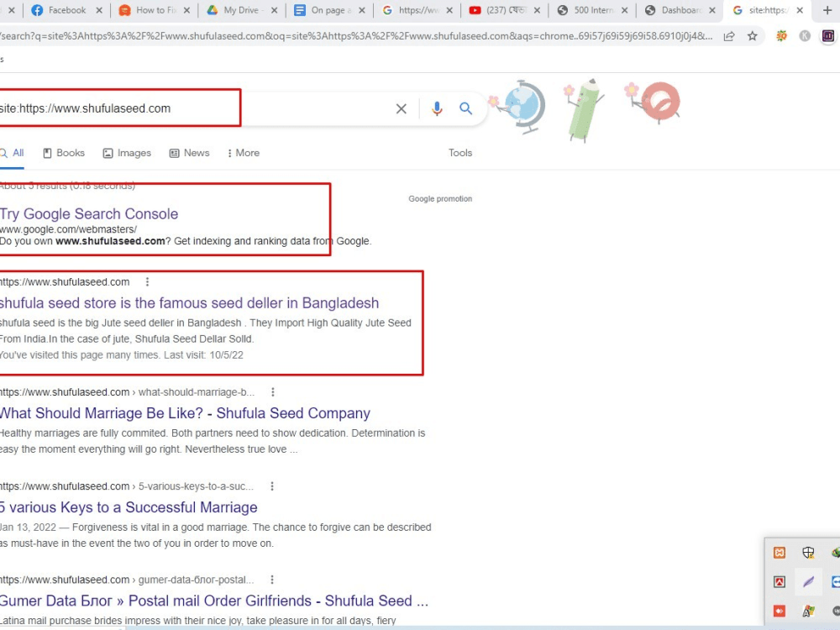Viewport: 840px width, 630px height.
Task: Expand the More search filters menu
Action: point(244,153)
